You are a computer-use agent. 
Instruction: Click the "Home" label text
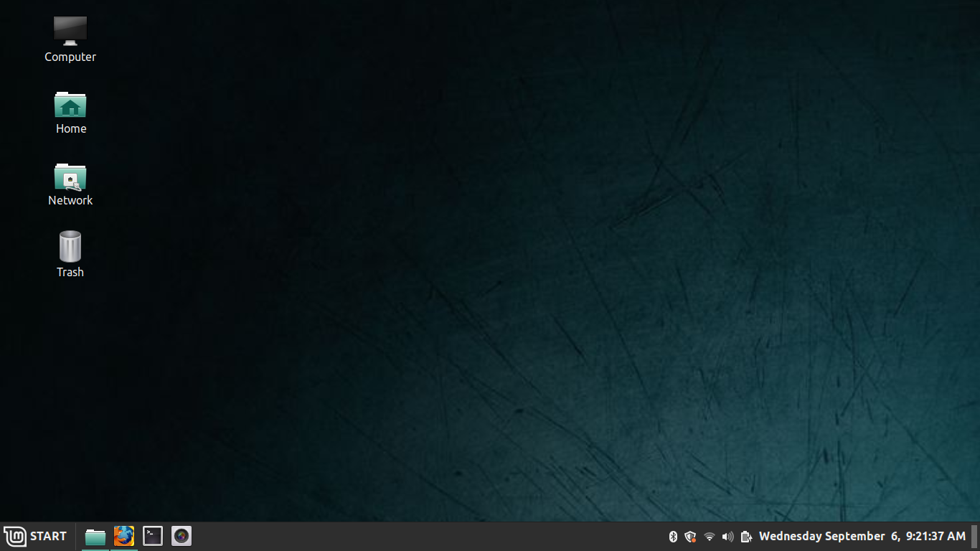71,129
